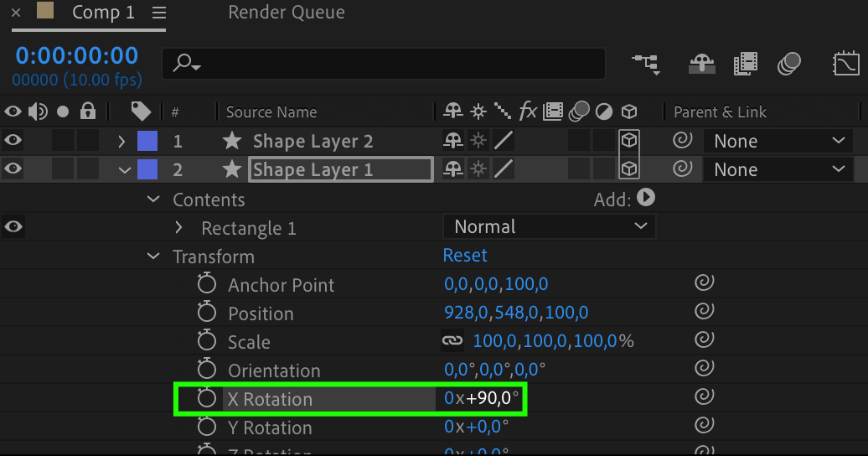Expand the Rectangle 1 group
Screen dimensions: 868x456
pos(178,228)
